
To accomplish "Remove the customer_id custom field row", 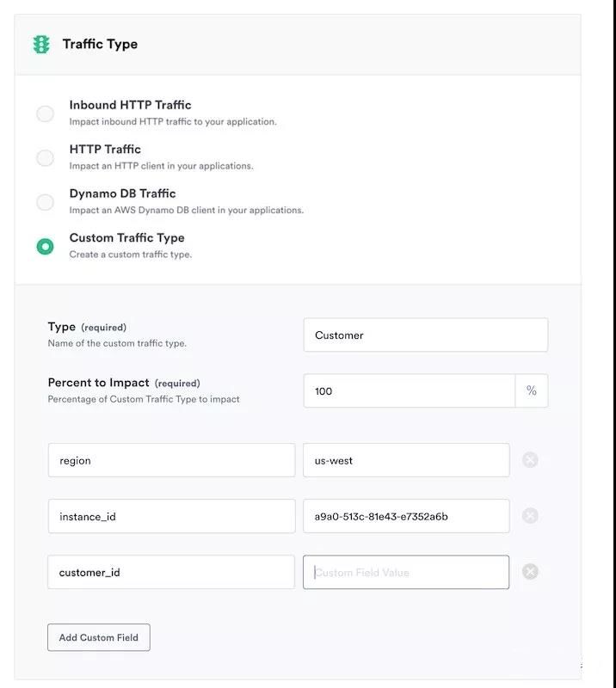I will (x=530, y=572).
